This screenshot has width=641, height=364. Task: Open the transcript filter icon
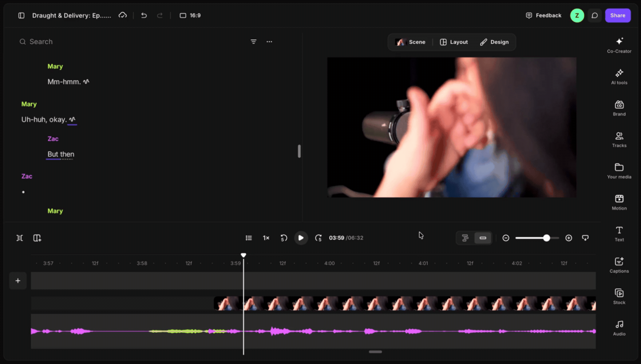tap(253, 41)
